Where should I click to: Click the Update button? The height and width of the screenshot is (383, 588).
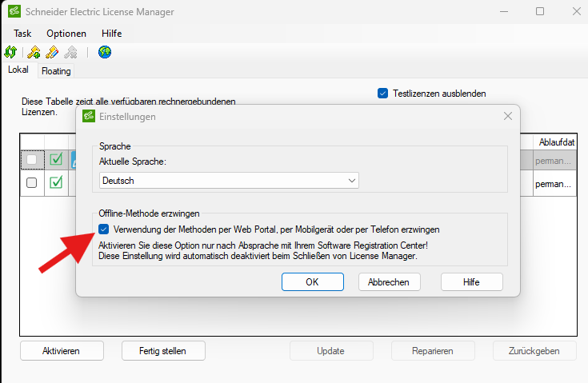click(x=331, y=351)
